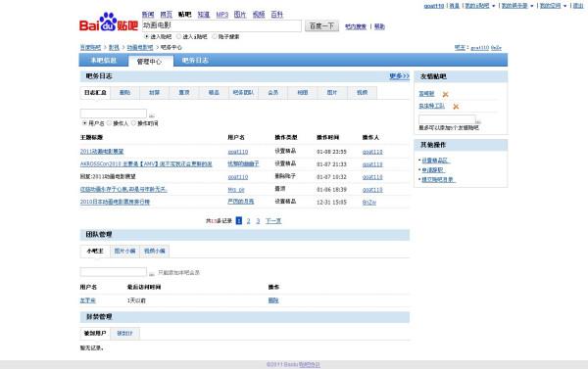The width and height of the screenshot is (588, 369).
Task: Expand the dropdown arrow left of 我的空间
Action: pyautogui.click(x=532, y=6)
